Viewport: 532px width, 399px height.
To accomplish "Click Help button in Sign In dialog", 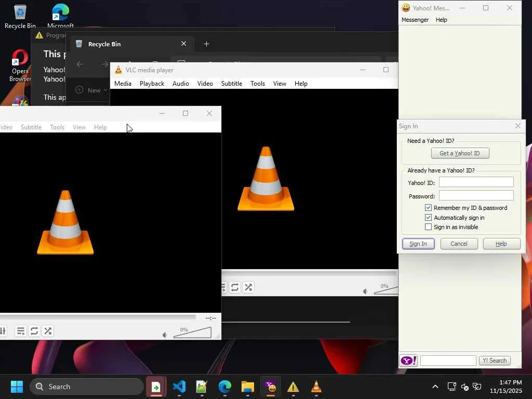I will (501, 244).
